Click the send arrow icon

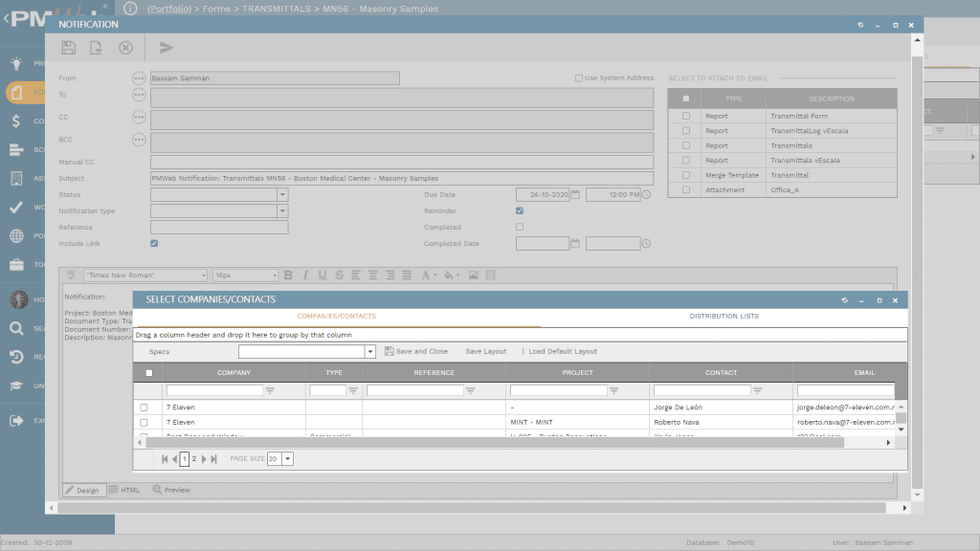(167, 48)
